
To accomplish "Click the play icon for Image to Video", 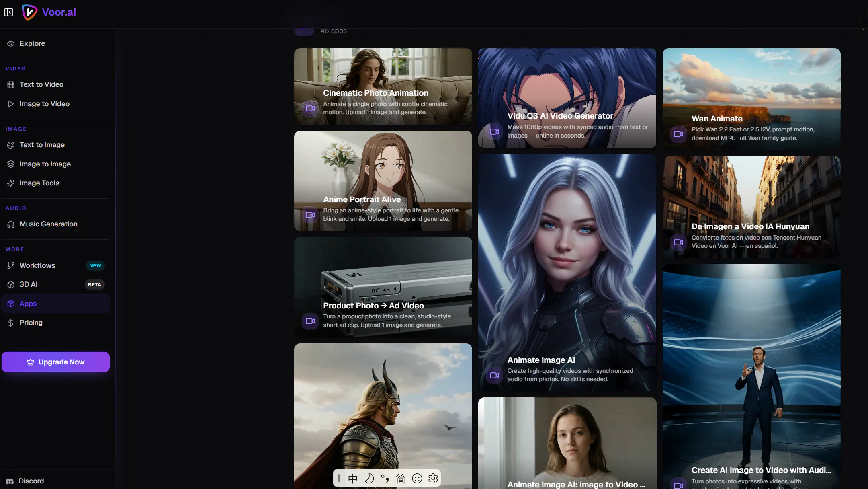I will (11, 104).
